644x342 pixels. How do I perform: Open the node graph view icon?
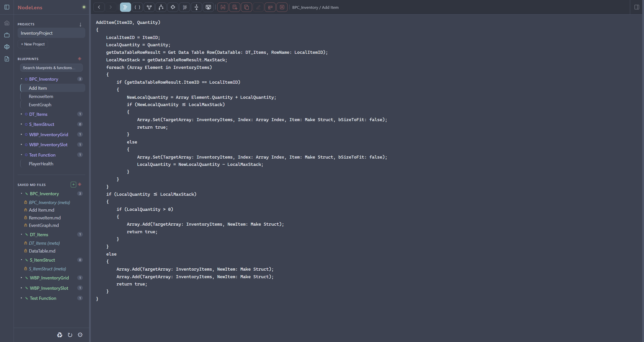[x=149, y=7]
